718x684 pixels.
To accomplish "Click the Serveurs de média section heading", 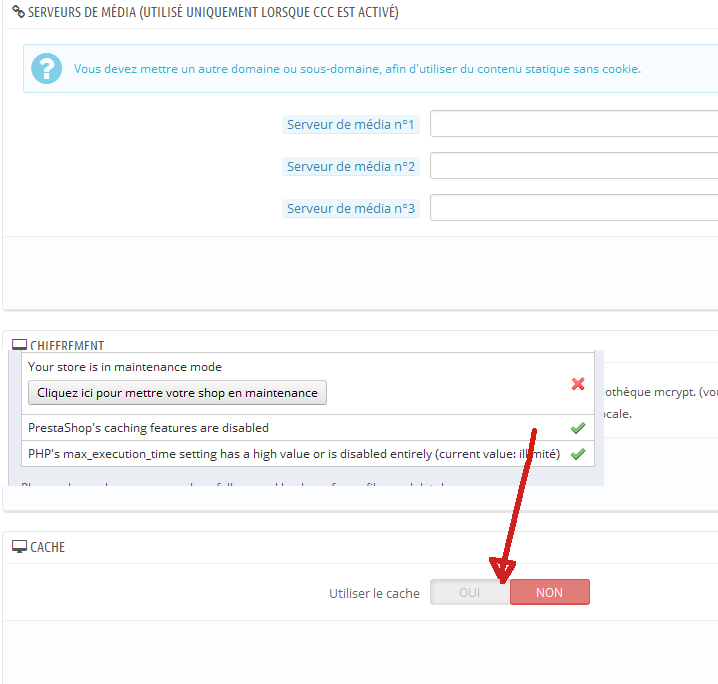I will tap(213, 12).
